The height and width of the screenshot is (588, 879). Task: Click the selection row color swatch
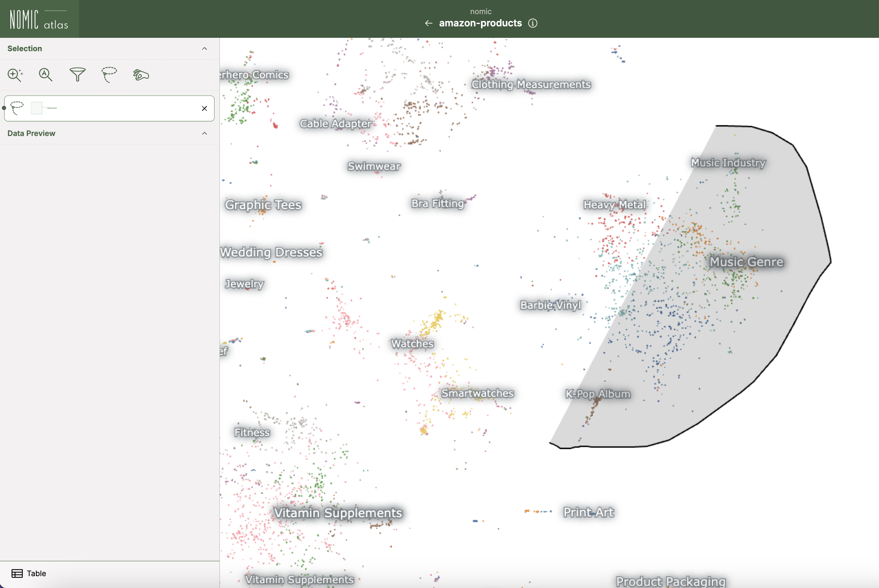(37, 108)
